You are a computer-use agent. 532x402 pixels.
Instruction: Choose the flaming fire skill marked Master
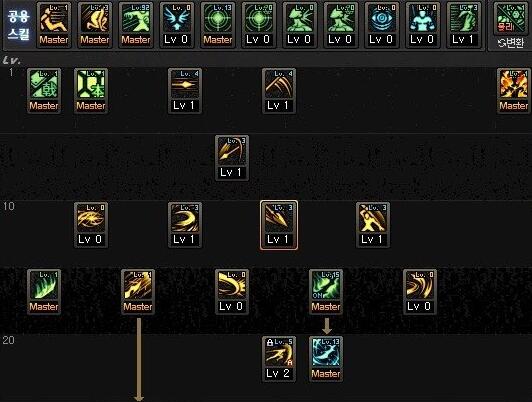point(514,91)
